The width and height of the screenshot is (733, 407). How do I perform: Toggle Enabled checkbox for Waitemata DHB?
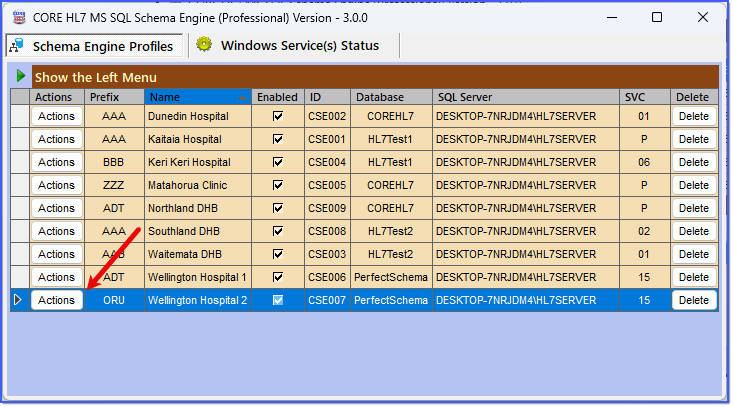point(278,254)
